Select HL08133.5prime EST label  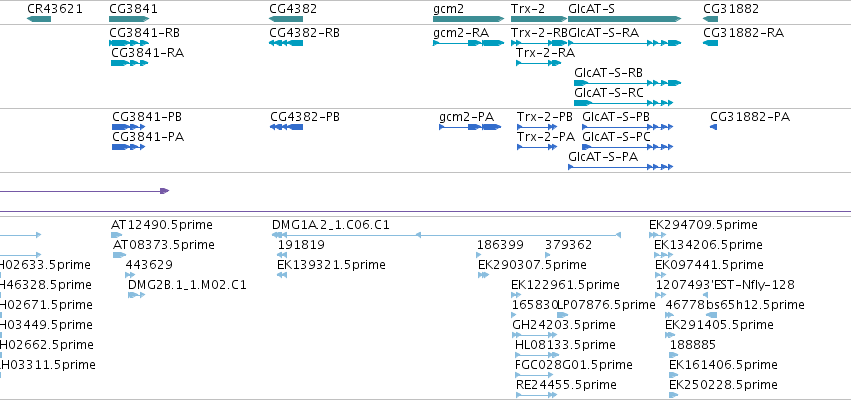tap(565, 345)
